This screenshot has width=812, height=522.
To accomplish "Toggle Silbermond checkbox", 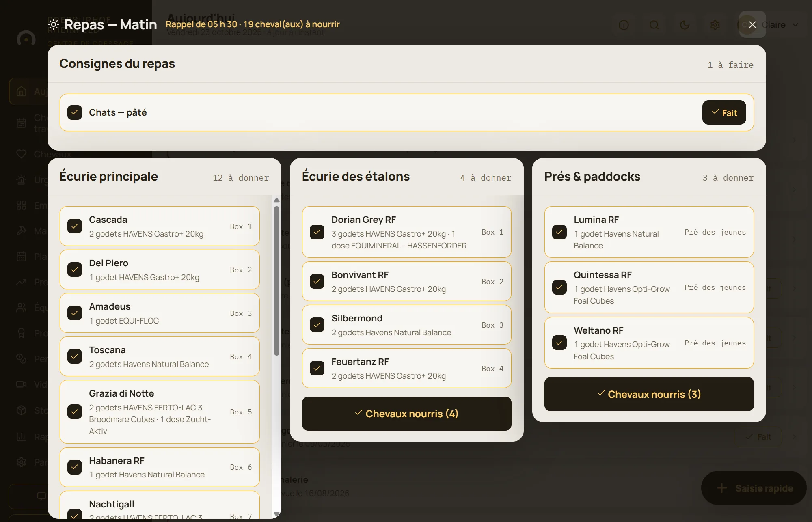I will click(x=317, y=325).
